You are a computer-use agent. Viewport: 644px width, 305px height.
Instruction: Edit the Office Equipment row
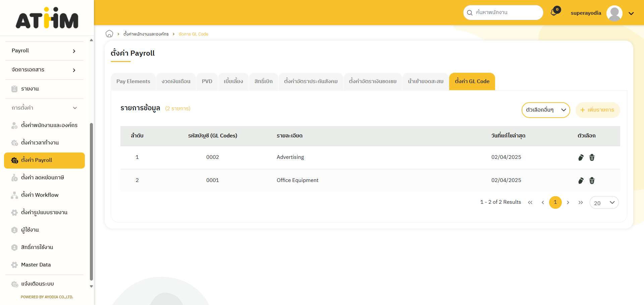click(581, 181)
